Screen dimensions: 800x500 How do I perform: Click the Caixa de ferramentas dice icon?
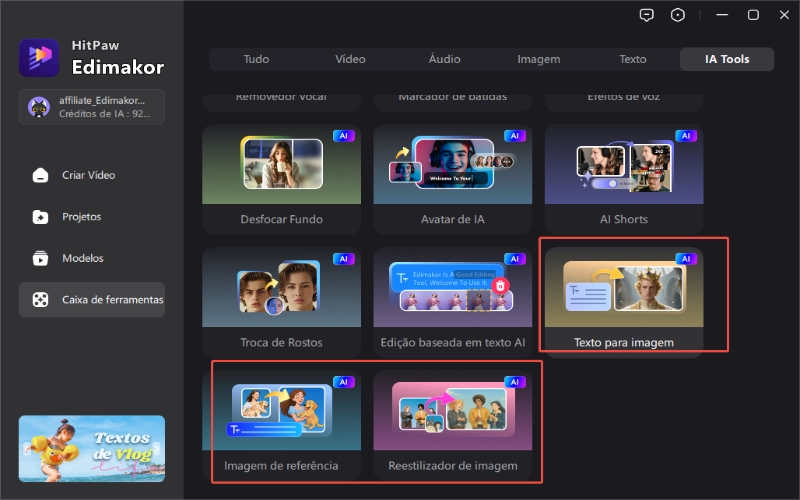click(x=40, y=299)
